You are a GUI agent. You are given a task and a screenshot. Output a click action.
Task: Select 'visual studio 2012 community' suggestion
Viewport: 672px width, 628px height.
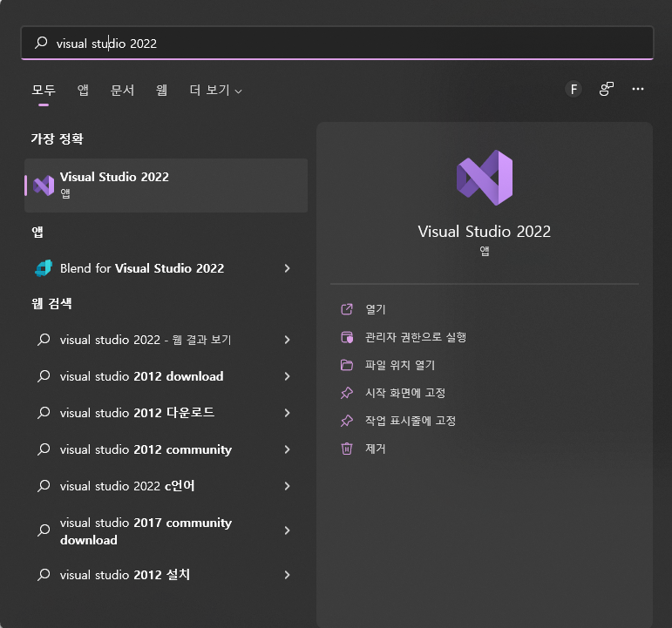coord(146,449)
